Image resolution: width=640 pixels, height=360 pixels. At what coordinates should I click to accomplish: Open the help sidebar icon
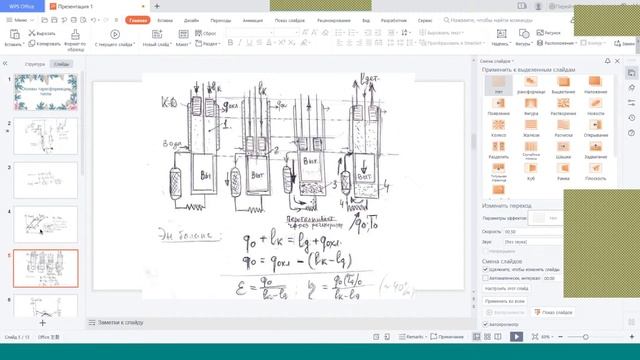631,133
